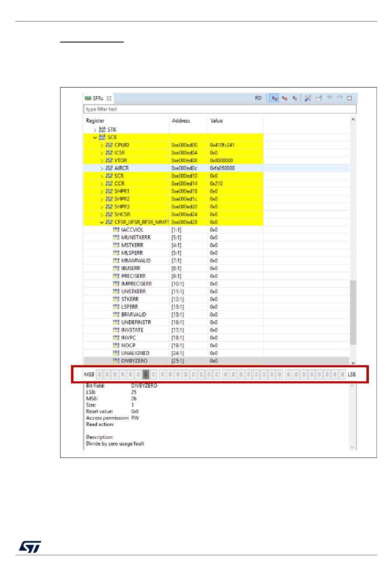Select the SFRs view tab
Screen dimensions: 392x586
click(x=98, y=98)
